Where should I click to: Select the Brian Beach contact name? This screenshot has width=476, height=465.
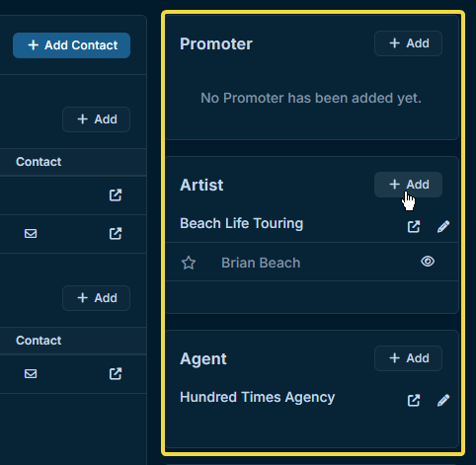261,263
